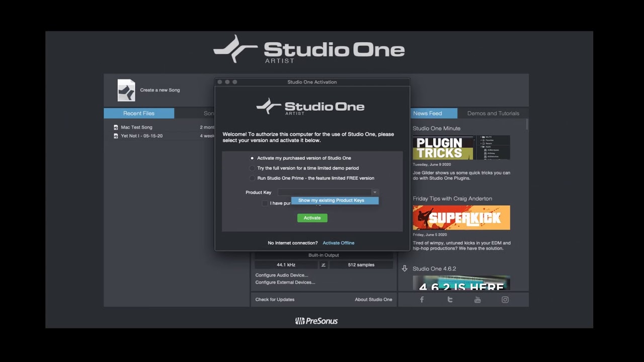This screenshot has height=362, width=644.
Task: Select Activate my purchased version radio button
Action: pos(252,158)
